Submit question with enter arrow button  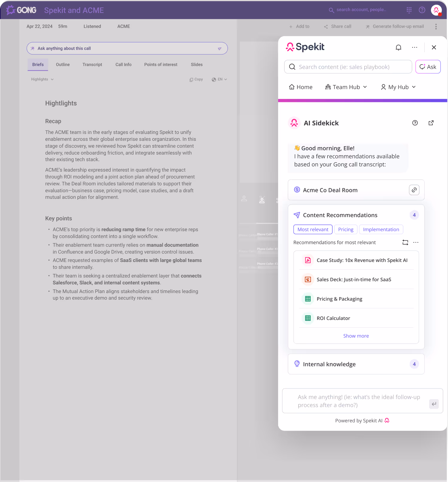[434, 404]
